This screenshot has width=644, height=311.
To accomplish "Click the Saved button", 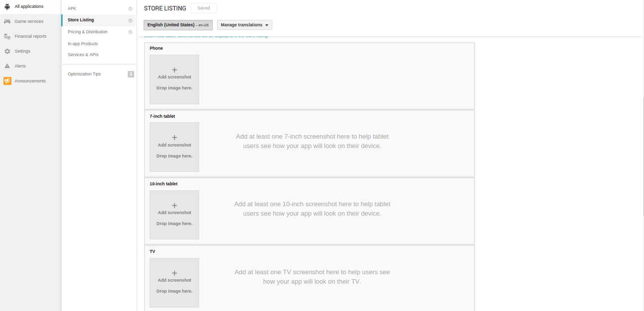I will [x=204, y=8].
